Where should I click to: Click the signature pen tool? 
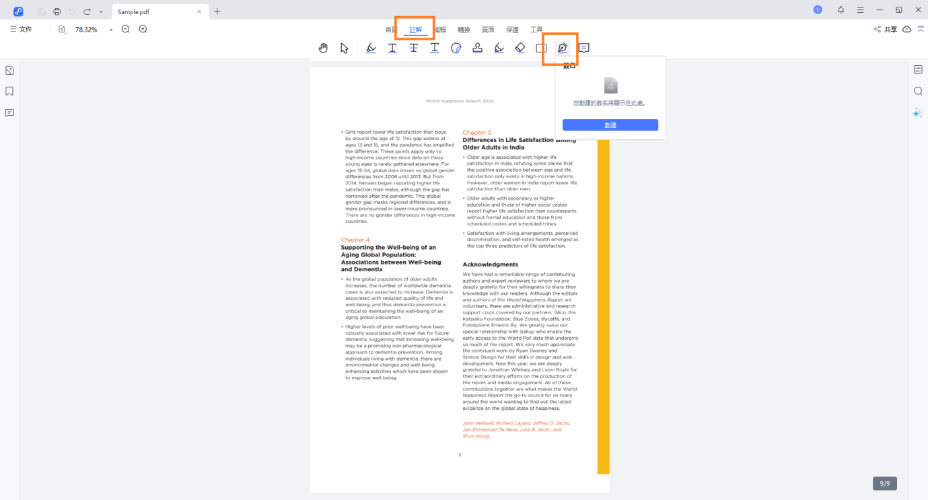coord(562,48)
